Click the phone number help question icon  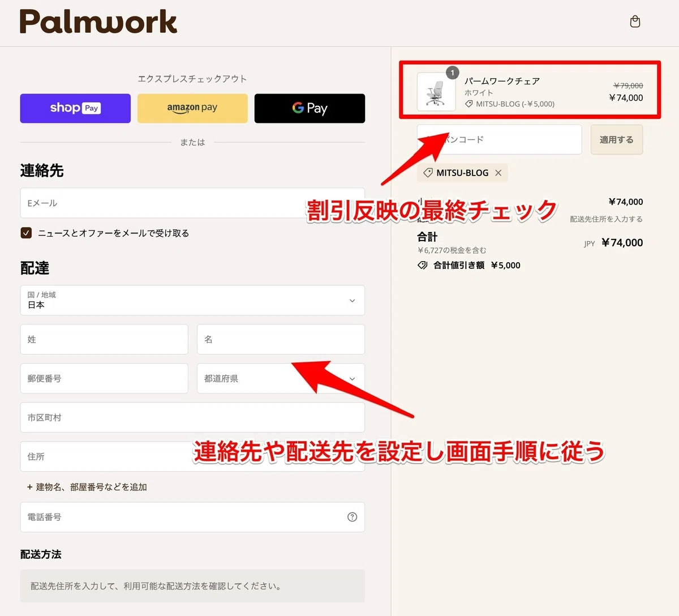point(352,517)
